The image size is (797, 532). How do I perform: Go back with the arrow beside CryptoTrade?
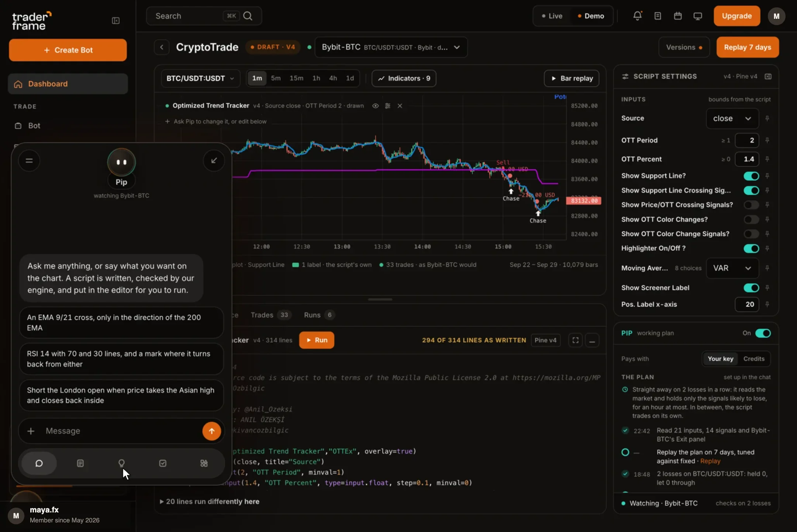click(x=162, y=47)
